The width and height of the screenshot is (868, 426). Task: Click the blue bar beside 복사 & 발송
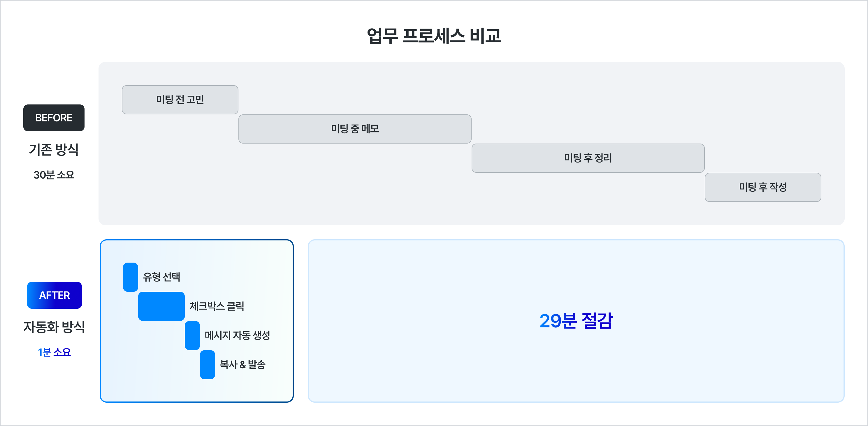[207, 365]
